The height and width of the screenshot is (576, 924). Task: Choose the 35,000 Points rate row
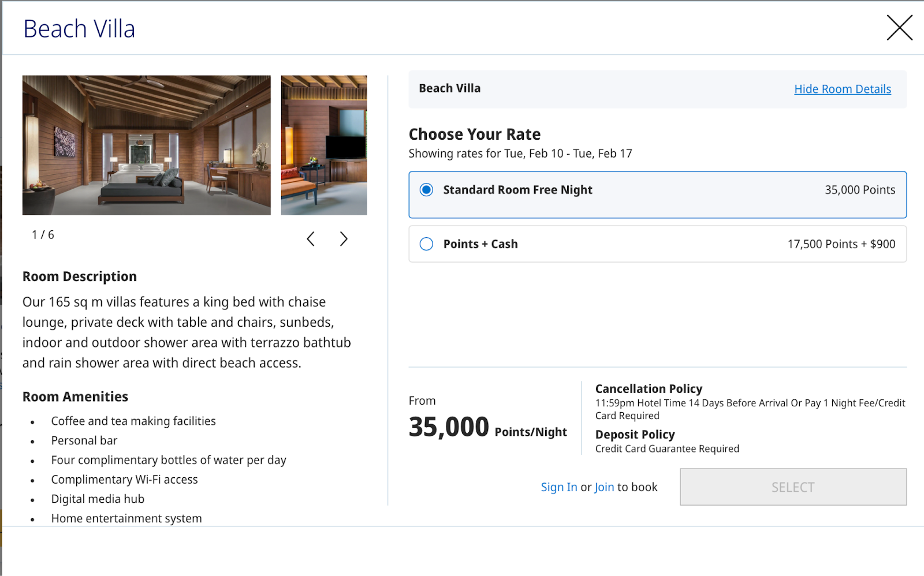pyautogui.click(x=658, y=195)
